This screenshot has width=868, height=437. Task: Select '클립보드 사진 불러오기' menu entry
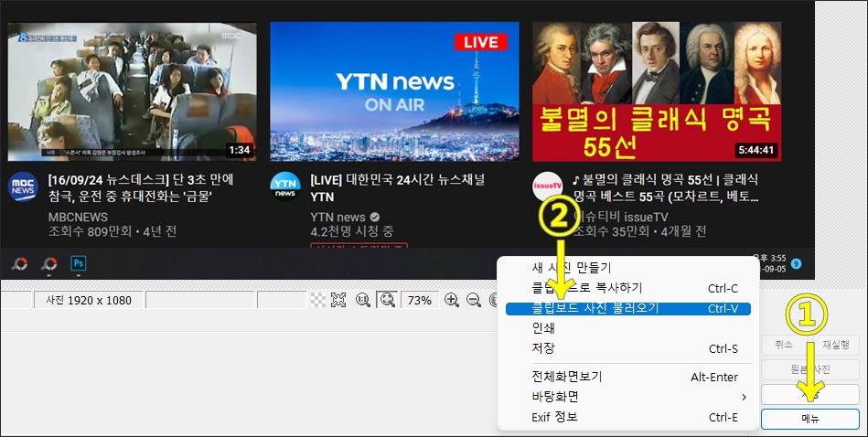pos(627,308)
